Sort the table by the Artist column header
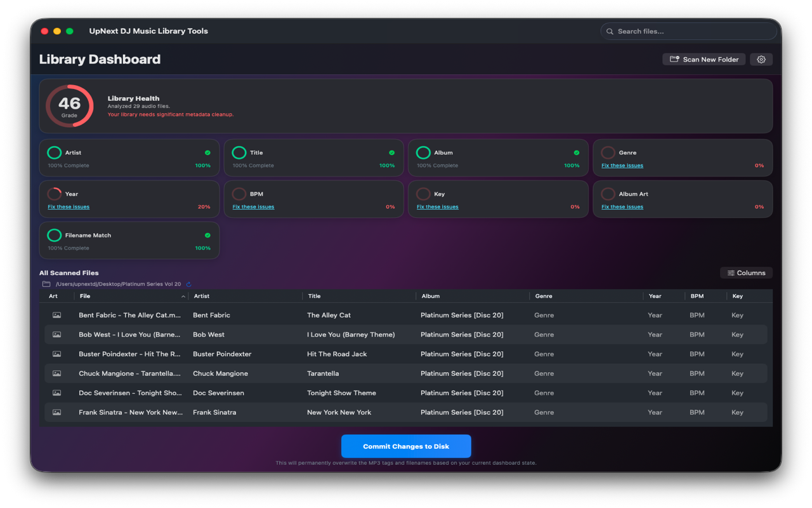 click(200, 296)
